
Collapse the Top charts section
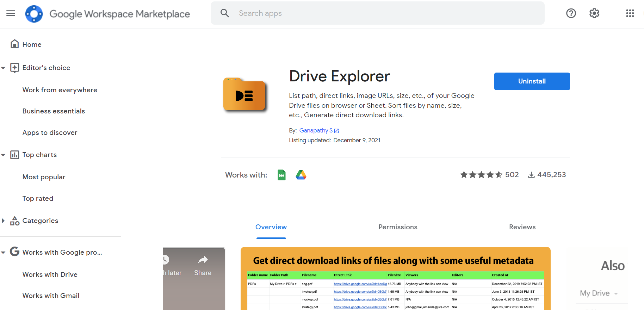[x=3, y=155]
